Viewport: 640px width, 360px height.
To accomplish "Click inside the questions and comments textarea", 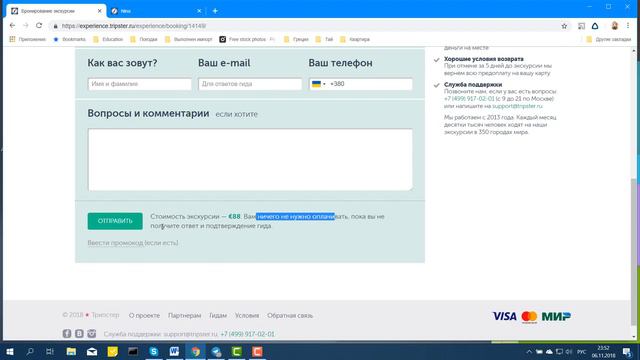I will pos(250,160).
